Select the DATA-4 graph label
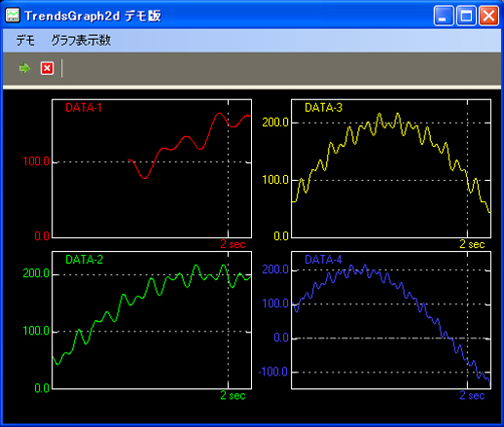The width and height of the screenshot is (504, 427). coord(324,260)
